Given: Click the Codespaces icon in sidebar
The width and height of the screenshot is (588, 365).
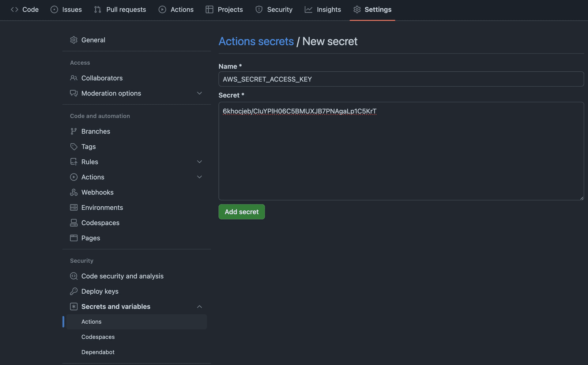Looking at the screenshot, I should (x=73, y=223).
